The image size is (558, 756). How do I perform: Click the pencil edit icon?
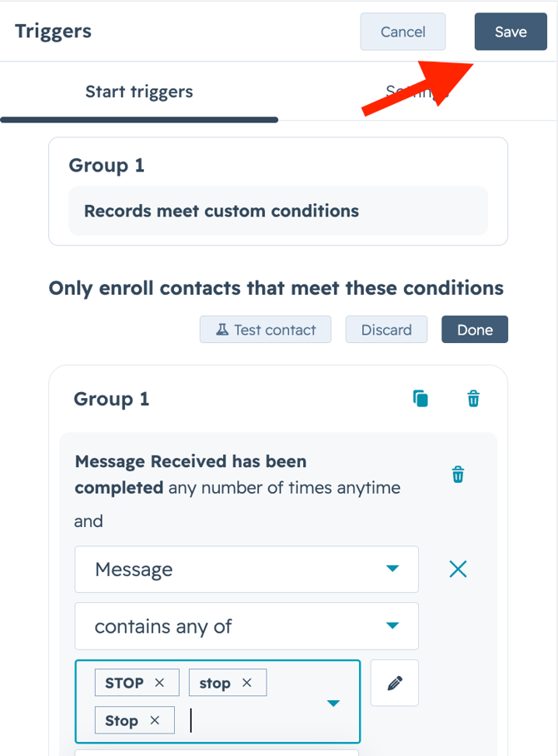tap(395, 683)
